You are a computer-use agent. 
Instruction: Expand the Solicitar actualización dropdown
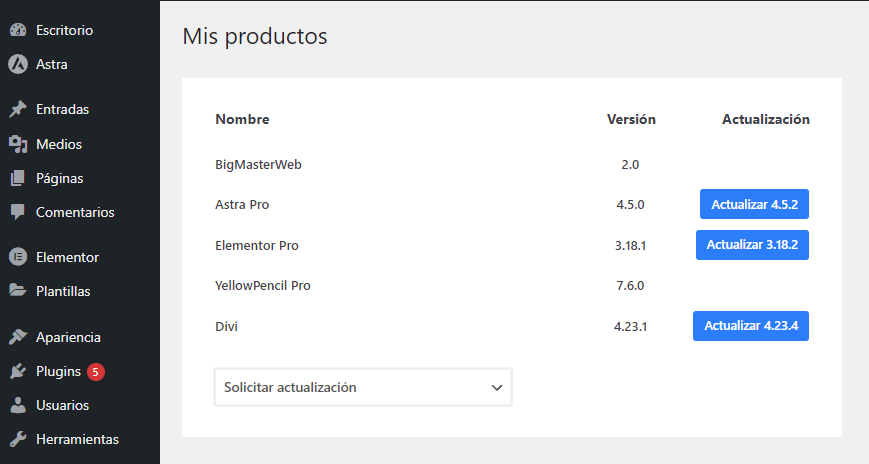363,387
